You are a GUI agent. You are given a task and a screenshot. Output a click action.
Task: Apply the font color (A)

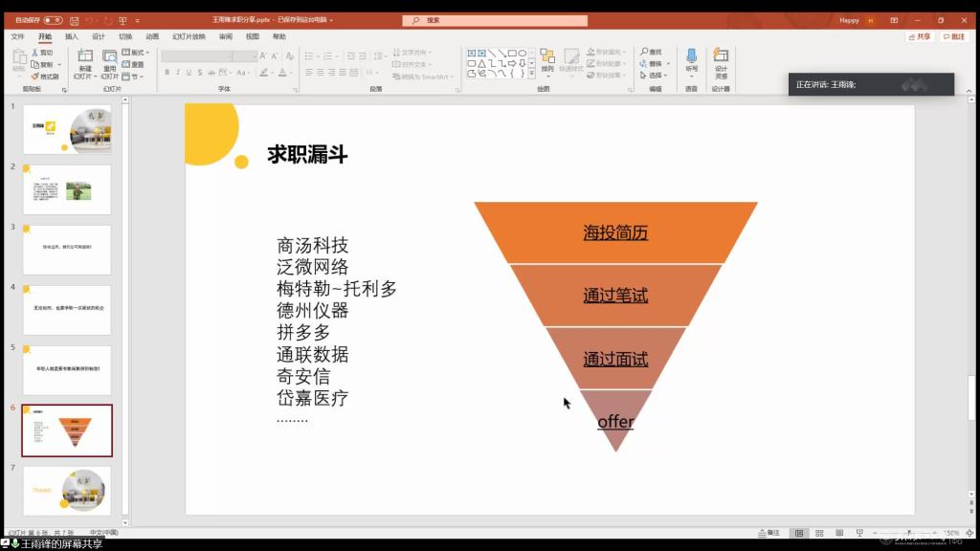(x=283, y=73)
